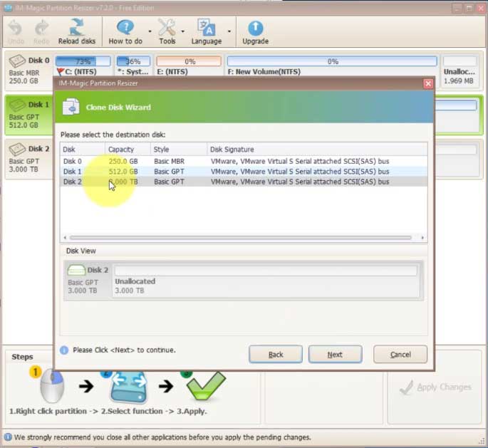Click the scroll right arrow of disk list
Viewport: 488px width, 448px height.
point(422,238)
